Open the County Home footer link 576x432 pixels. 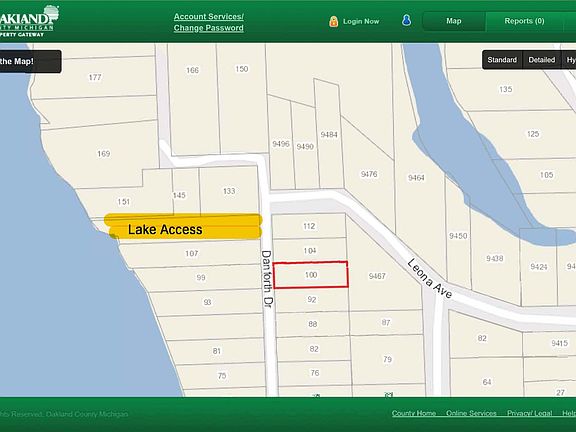(414, 413)
